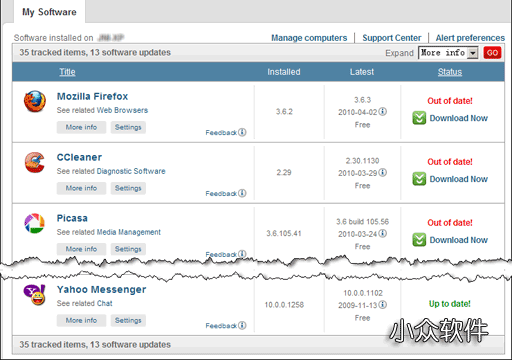Click More info button for CCleaner
The width and height of the screenshot is (512, 360).
click(81, 188)
